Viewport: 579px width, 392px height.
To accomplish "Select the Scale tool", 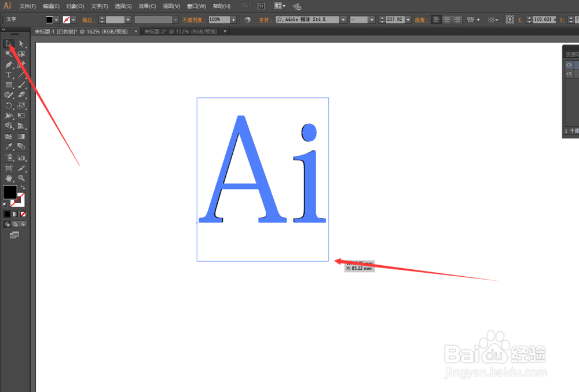I will tap(21, 105).
